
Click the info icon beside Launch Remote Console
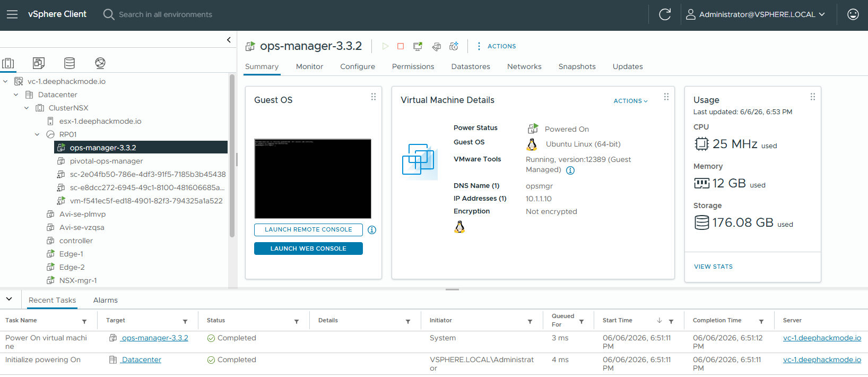point(372,230)
